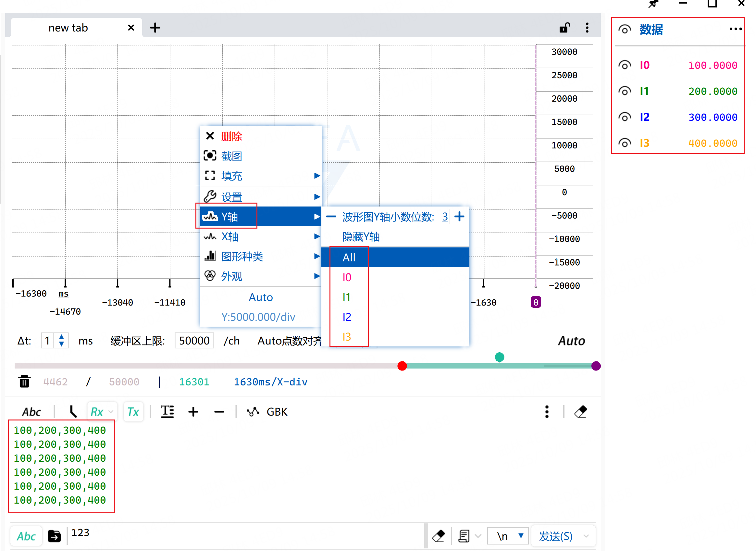The height and width of the screenshot is (551, 756).
Task: Toggle visibility of channel I1
Action: (x=625, y=91)
